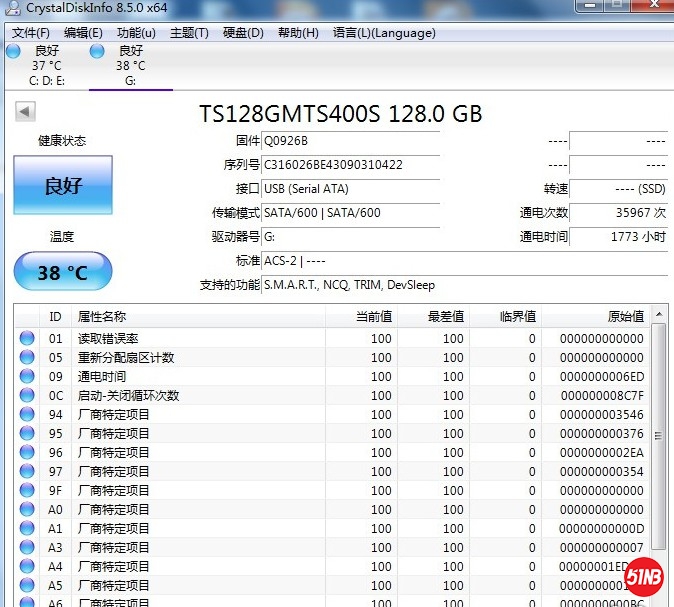674x607 pixels.
Task: Open the 文件(F) menu
Action: [x=30, y=33]
